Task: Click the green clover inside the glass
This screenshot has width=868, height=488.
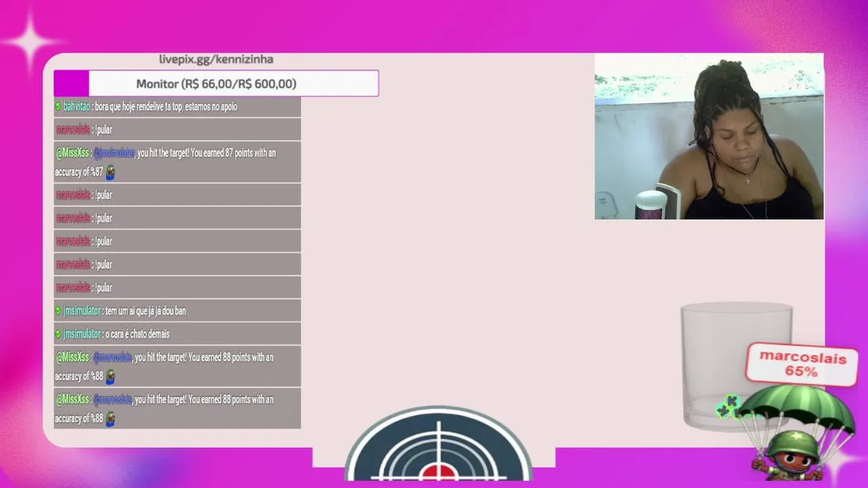Action: pos(728,407)
